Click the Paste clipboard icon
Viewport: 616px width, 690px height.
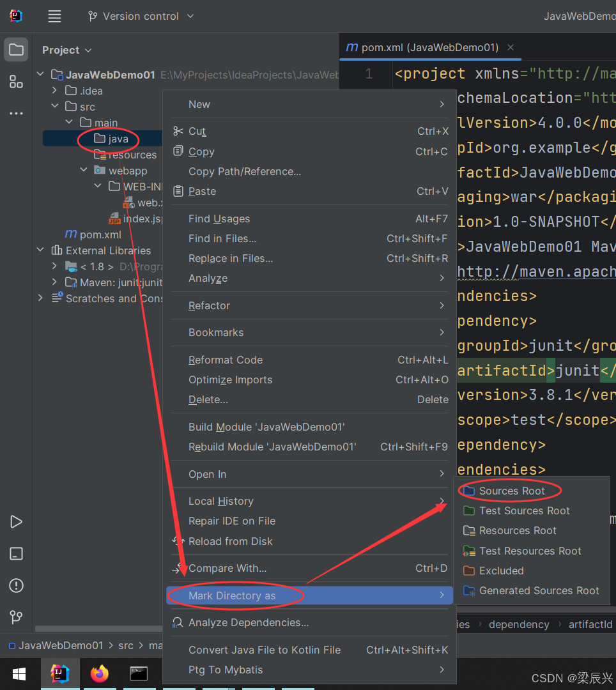178,191
